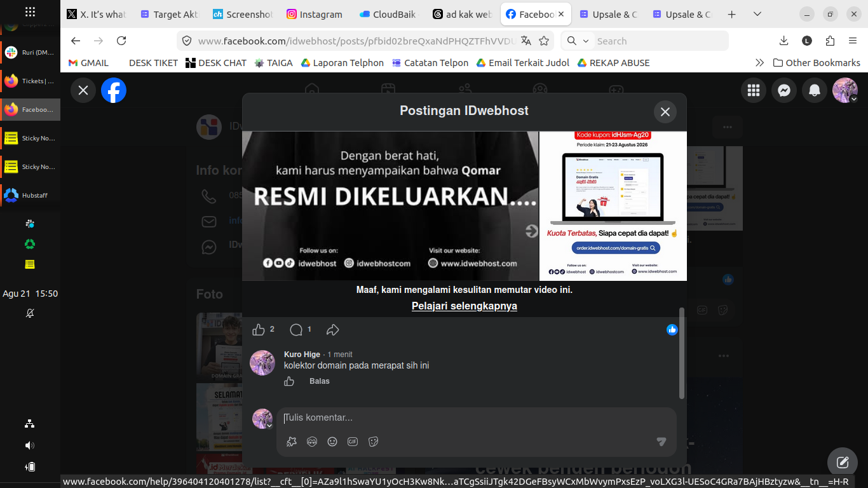Switch to the ad kak web tab
868x488 pixels.
click(x=461, y=14)
